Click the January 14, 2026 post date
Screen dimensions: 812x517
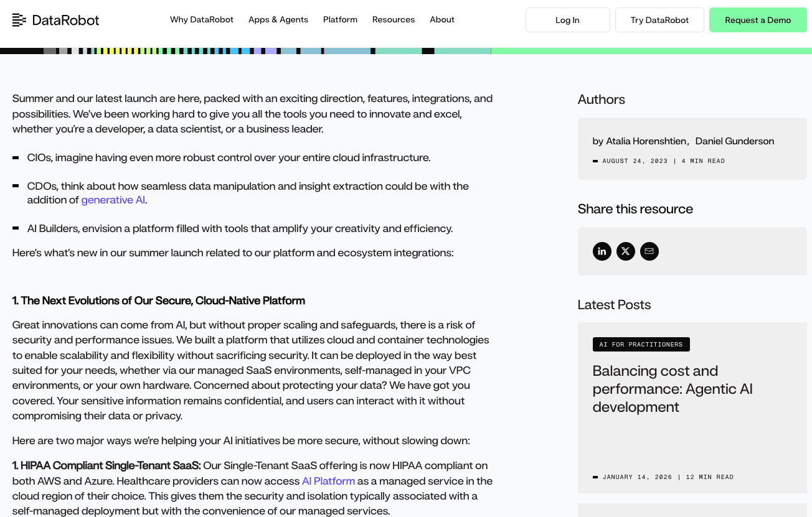(x=637, y=477)
